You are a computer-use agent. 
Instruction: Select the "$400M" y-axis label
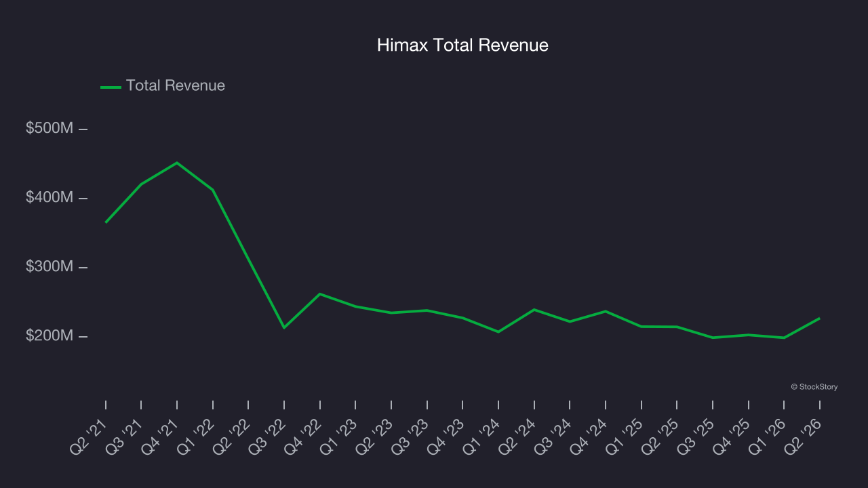pos(50,197)
